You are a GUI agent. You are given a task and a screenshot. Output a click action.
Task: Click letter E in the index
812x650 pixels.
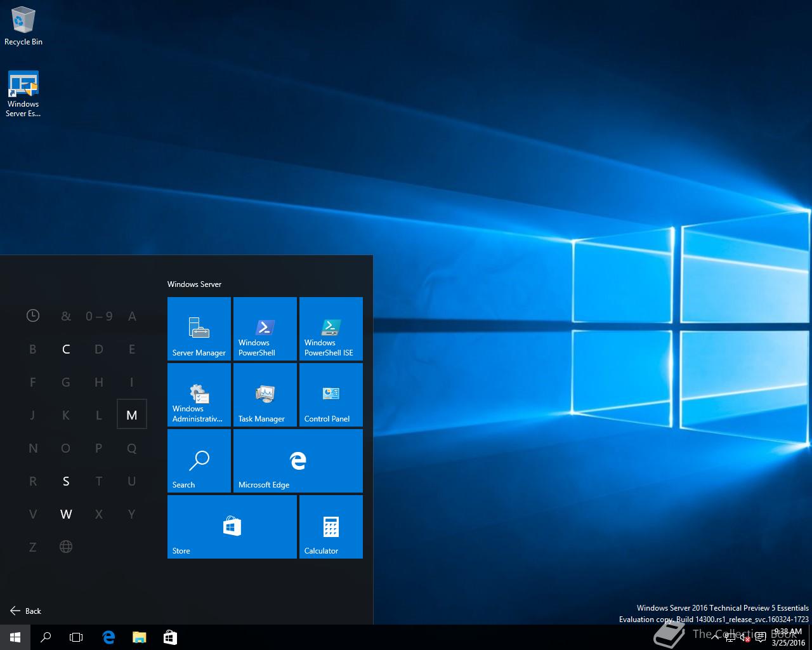click(132, 348)
